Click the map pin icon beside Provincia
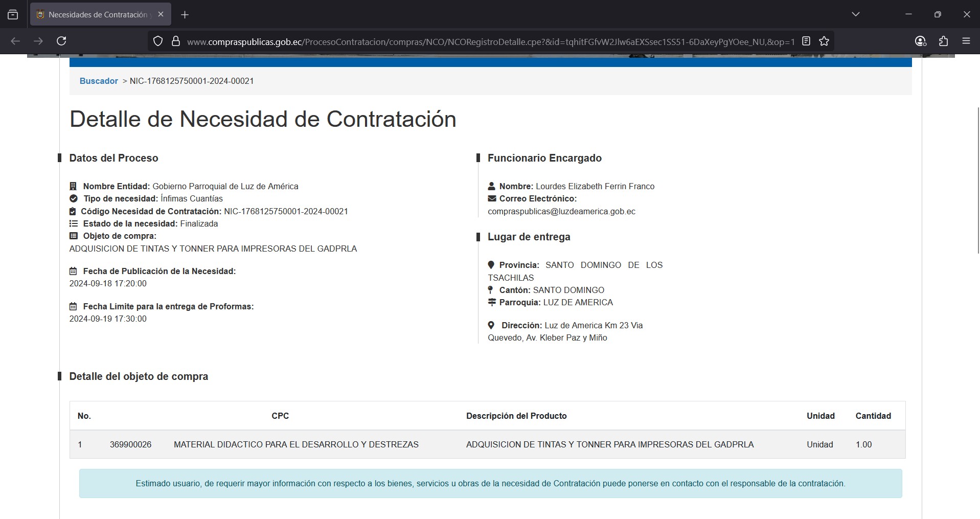Viewport: 980px width, 519px height. [x=491, y=265]
